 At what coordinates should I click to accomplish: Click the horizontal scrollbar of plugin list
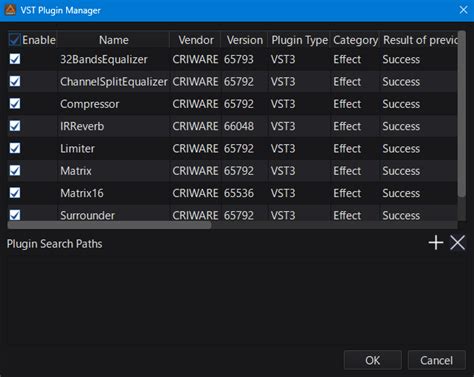109,225
